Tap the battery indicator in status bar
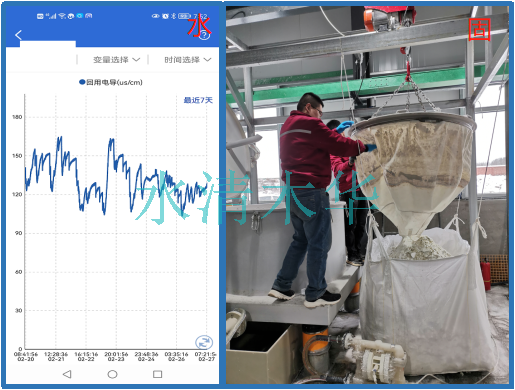 (184, 16)
